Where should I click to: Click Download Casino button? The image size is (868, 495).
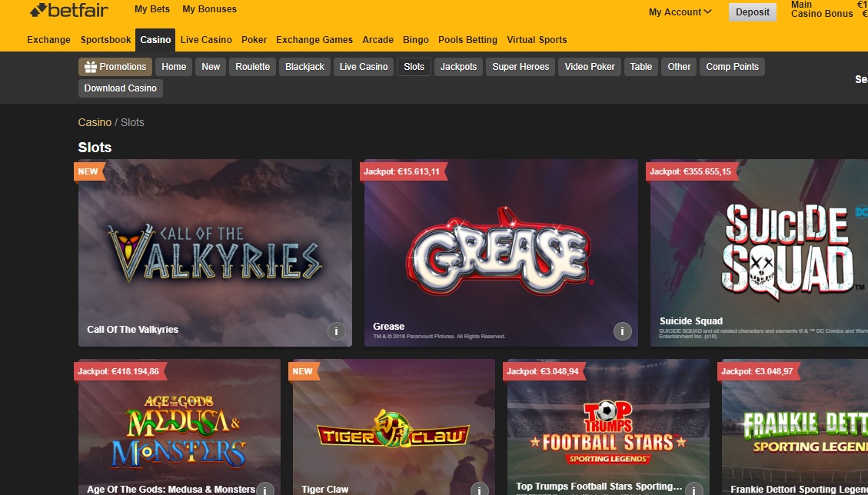coord(121,88)
